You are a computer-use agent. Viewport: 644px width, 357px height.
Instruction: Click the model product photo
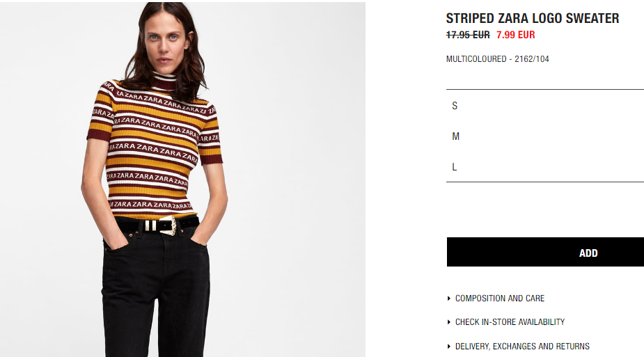[x=183, y=180]
